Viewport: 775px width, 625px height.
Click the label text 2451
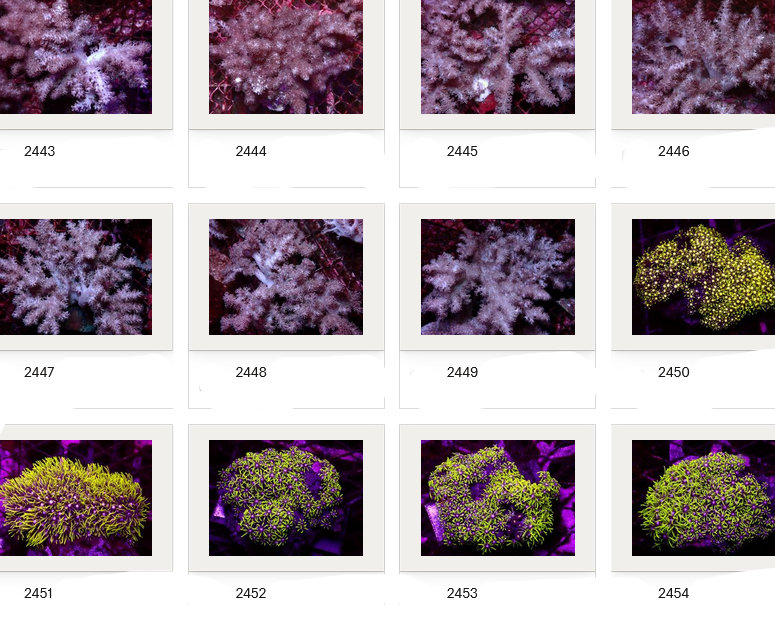coord(39,593)
